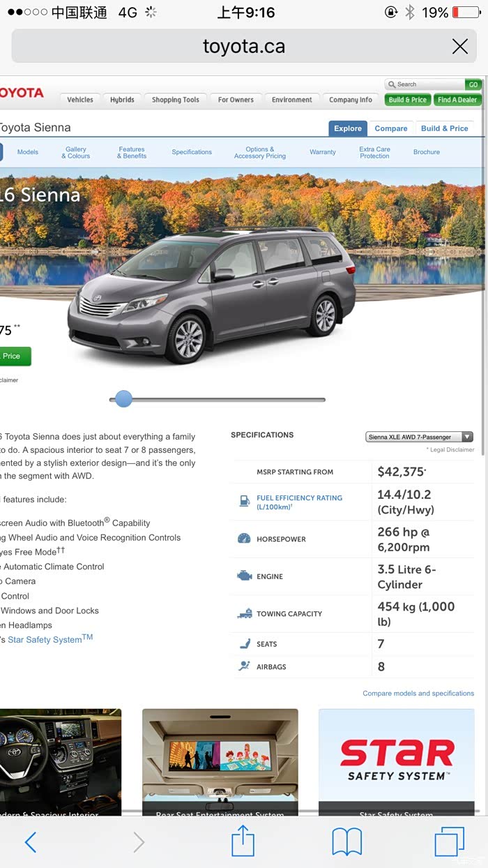The image size is (488, 868).
Task: Follow Compare models and specifications link
Action: click(x=418, y=694)
